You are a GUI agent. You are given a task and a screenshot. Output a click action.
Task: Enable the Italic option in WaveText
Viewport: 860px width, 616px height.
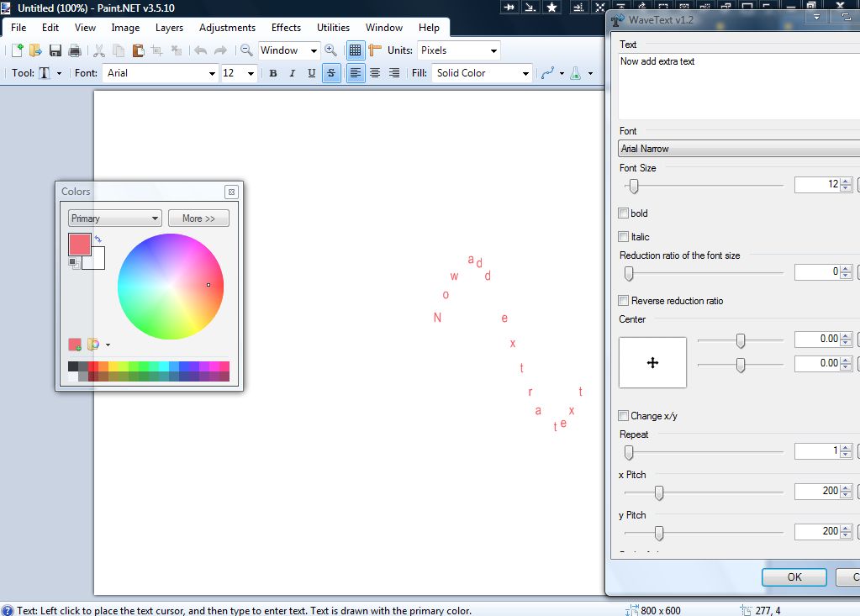(x=623, y=236)
